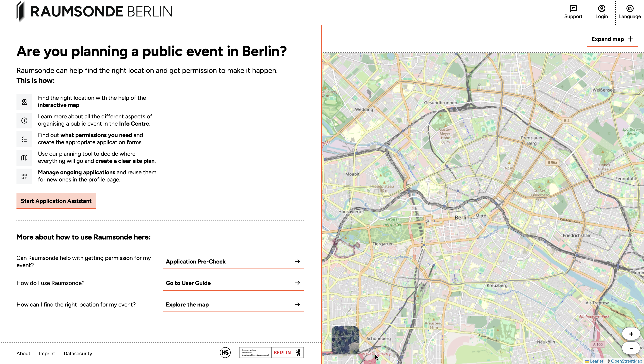Click the interactive map pin icon

(x=24, y=102)
